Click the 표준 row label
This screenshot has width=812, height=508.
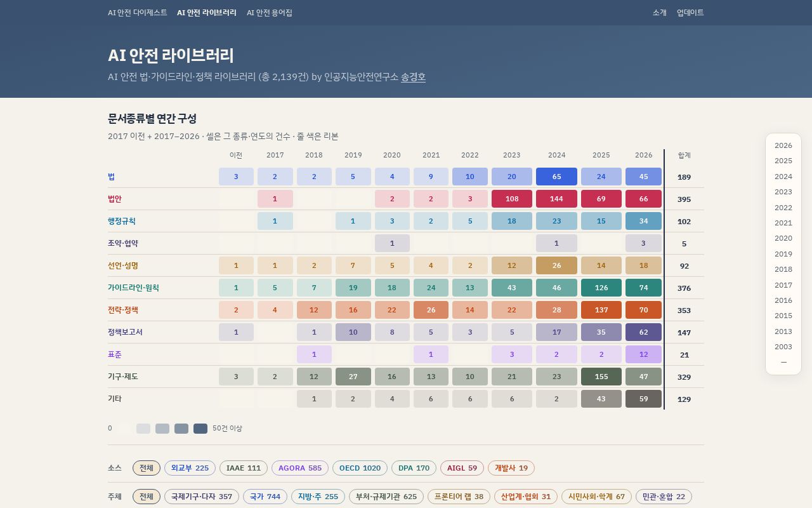point(115,354)
